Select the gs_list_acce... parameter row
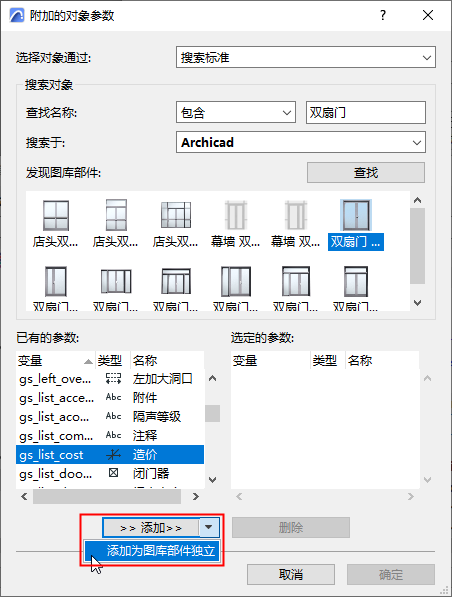This screenshot has height=597, width=452. pos(110,397)
